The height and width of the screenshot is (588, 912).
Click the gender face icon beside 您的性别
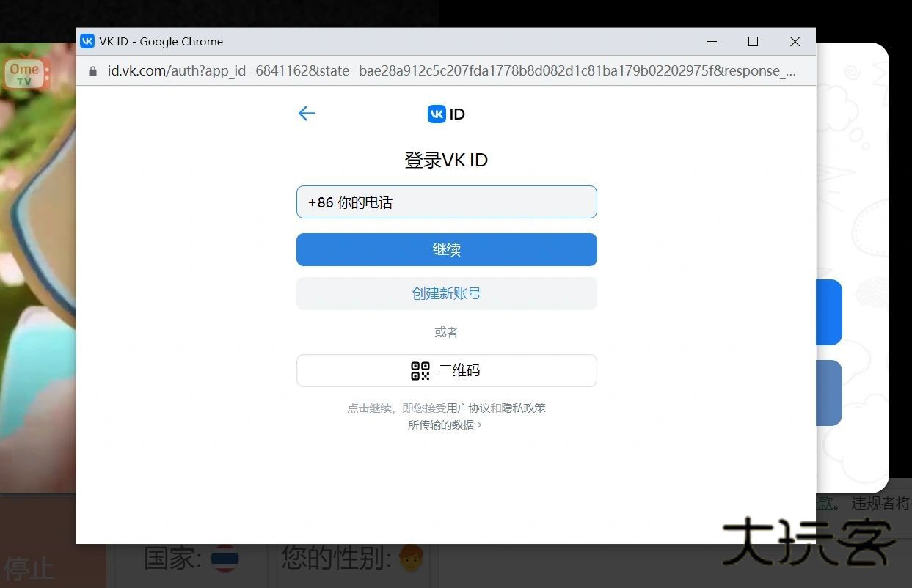click(x=411, y=559)
